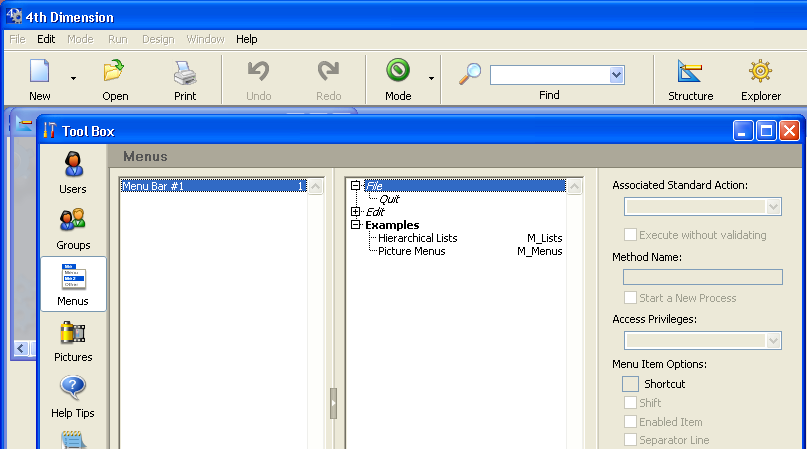Open the Structure editor icon
807x449 pixels.
point(690,73)
